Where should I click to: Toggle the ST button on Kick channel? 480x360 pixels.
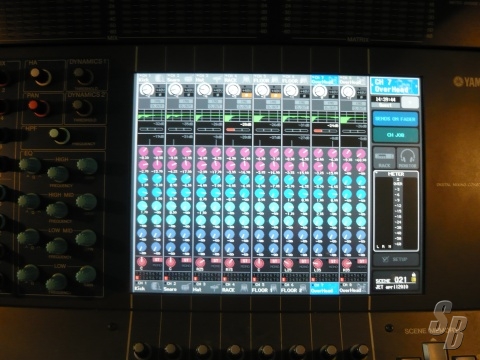click(157, 260)
